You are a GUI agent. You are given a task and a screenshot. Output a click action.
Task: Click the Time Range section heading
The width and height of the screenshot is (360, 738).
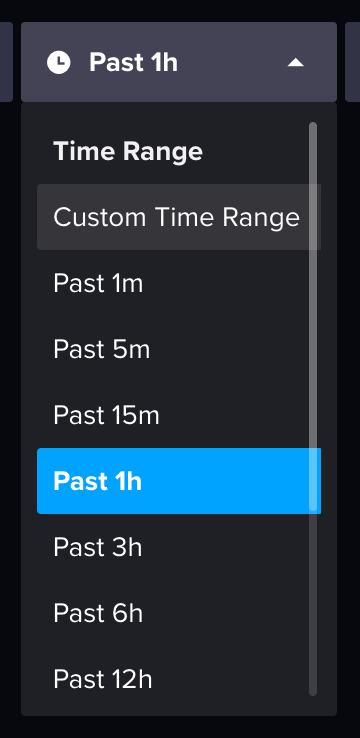(x=128, y=151)
